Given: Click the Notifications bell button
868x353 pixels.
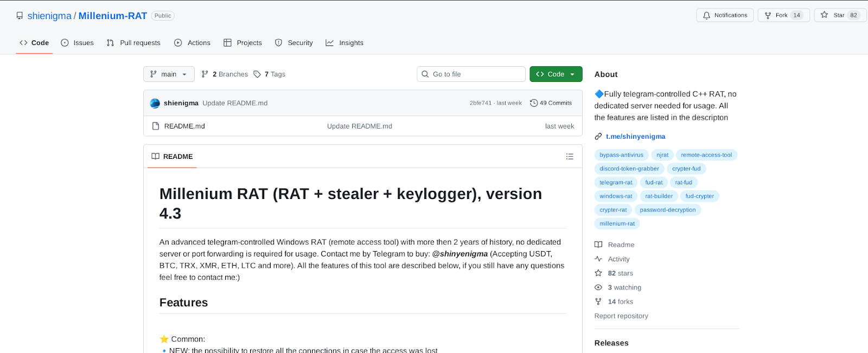Looking at the screenshot, I should 725,15.
